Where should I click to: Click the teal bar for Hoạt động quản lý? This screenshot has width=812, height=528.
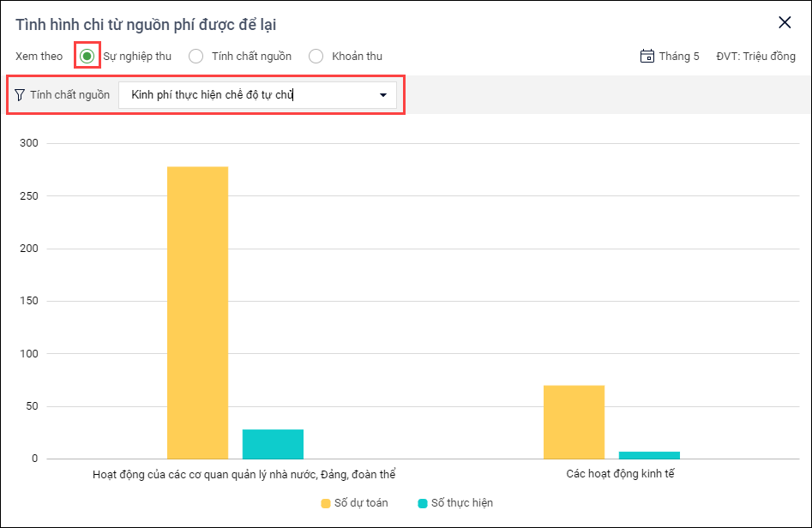(x=273, y=444)
